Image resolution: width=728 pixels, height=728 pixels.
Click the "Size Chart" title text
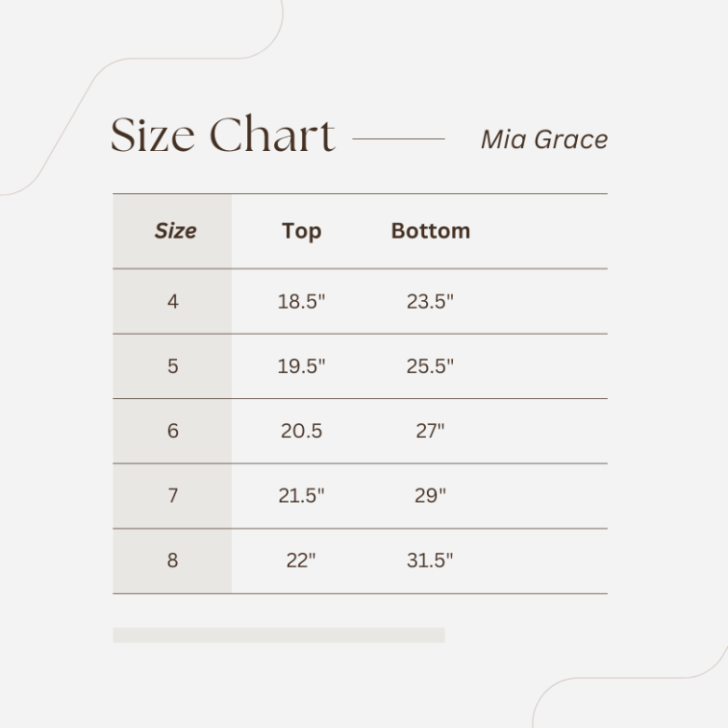coord(222,136)
